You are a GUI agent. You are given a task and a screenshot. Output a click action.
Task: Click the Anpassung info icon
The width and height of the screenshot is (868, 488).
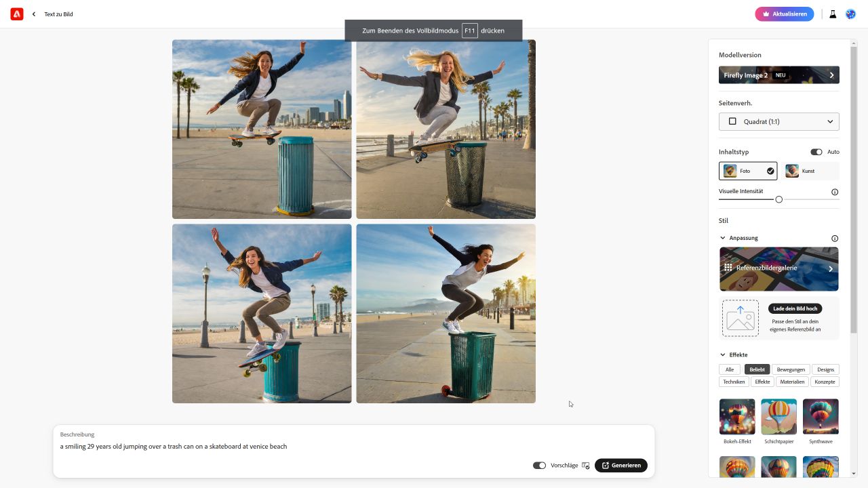(x=835, y=239)
